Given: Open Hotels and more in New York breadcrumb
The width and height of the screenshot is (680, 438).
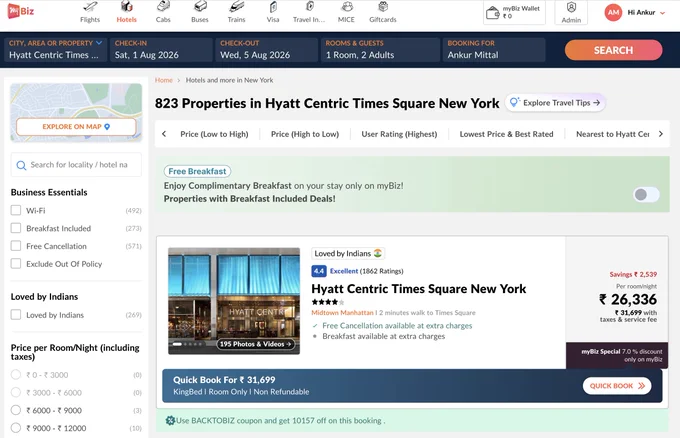Looking at the screenshot, I should pos(229,80).
